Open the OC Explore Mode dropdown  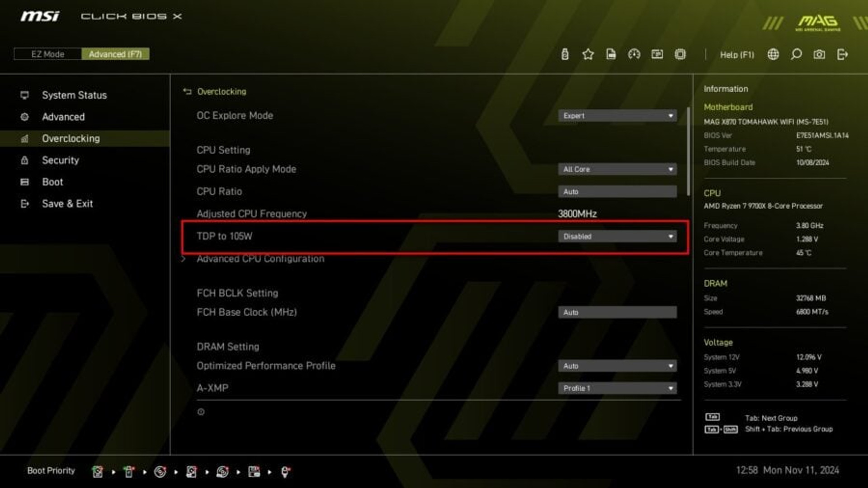tap(617, 116)
